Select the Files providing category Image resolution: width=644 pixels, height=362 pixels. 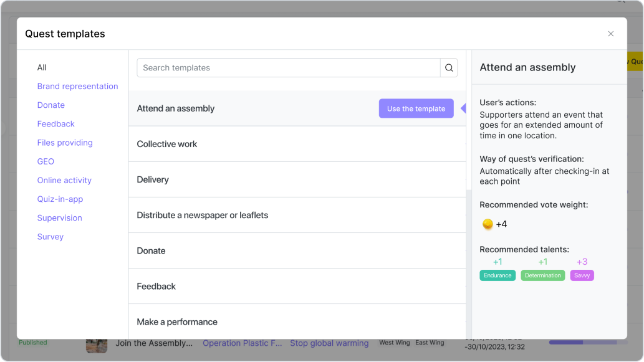65,143
